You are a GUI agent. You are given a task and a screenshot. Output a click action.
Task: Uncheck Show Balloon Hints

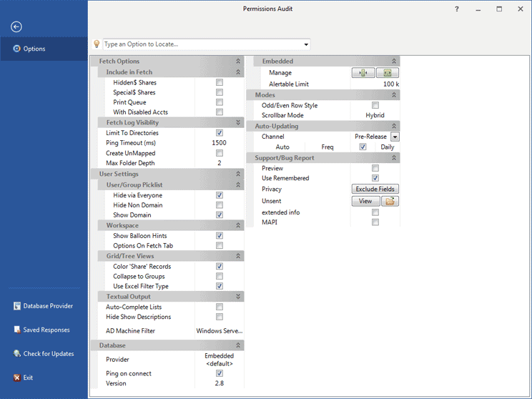tap(220, 235)
